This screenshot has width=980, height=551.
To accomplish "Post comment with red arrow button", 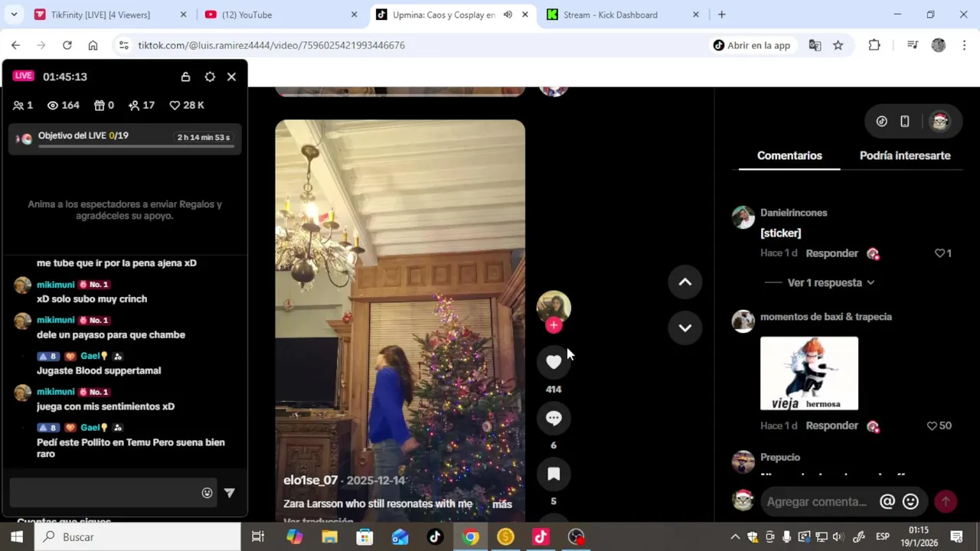I will pos(946,501).
